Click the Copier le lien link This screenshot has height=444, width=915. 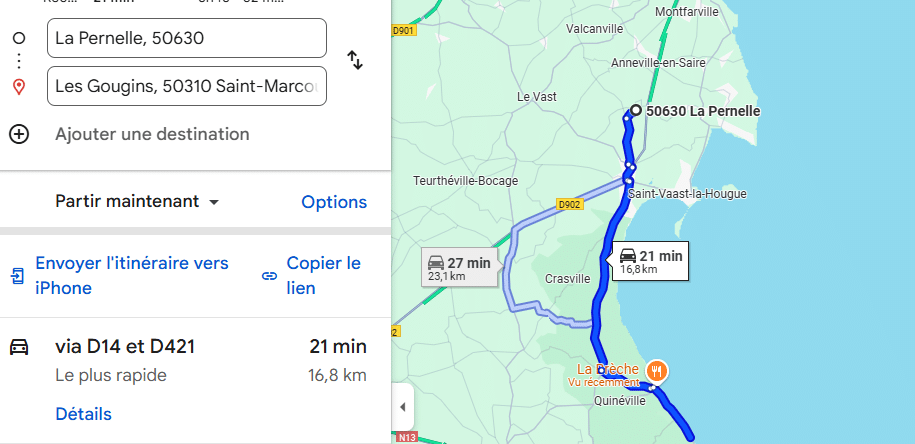323,276
